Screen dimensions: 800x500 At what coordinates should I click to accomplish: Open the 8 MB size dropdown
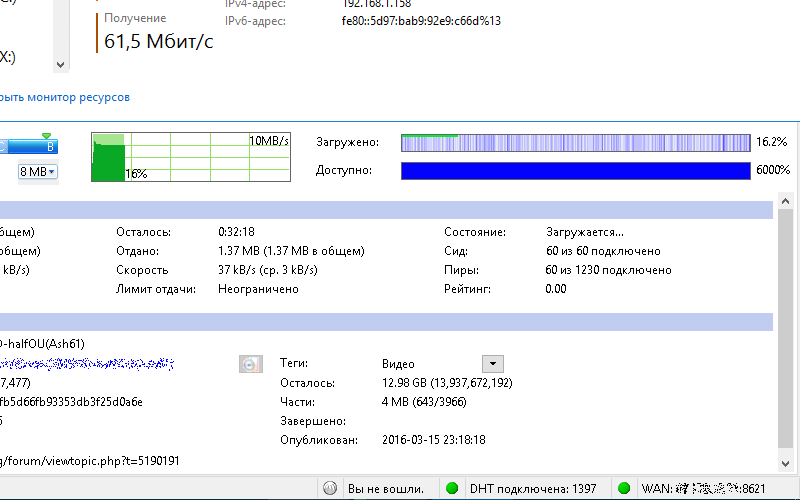coord(38,172)
